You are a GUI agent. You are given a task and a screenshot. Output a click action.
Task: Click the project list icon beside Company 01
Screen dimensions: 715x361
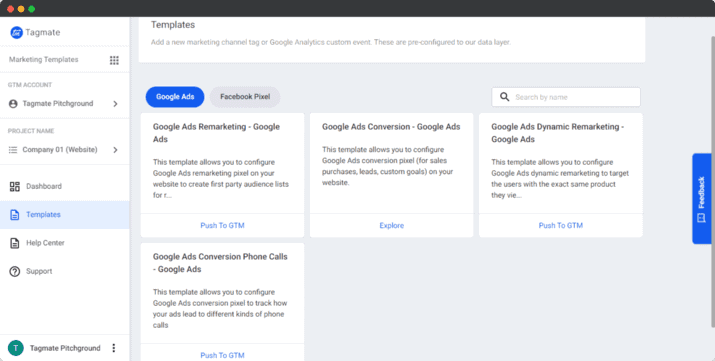tap(13, 150)
